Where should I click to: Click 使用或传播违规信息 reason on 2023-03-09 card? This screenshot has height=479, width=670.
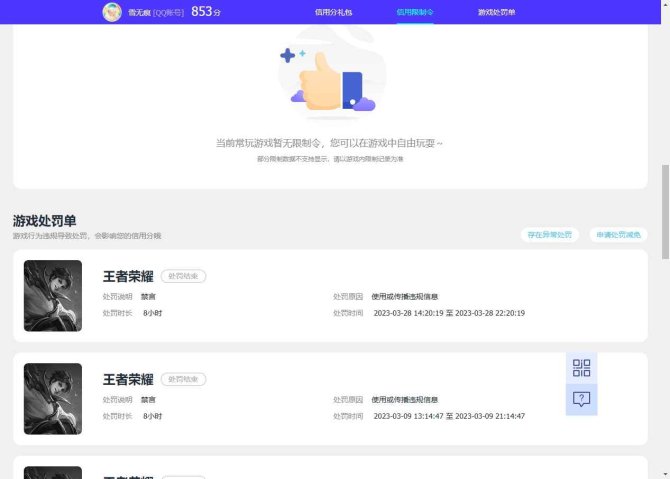405,400
